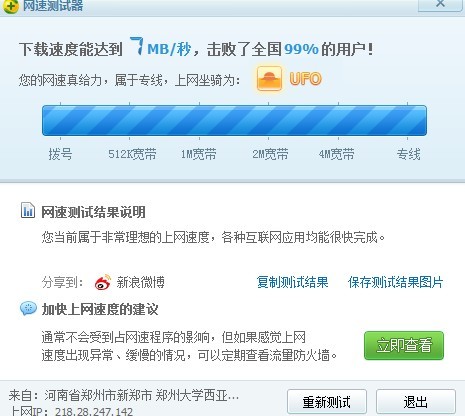Click the UFO speed rank icon
Viewport: 465px width, 416px height.
[269, 78]
